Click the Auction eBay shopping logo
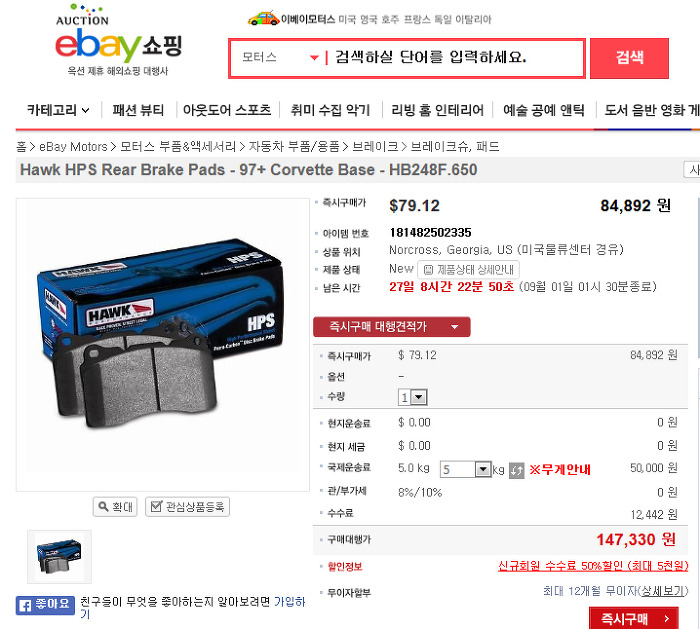The height and width of the screenshot is (629, 700). (x=119, y=40)
